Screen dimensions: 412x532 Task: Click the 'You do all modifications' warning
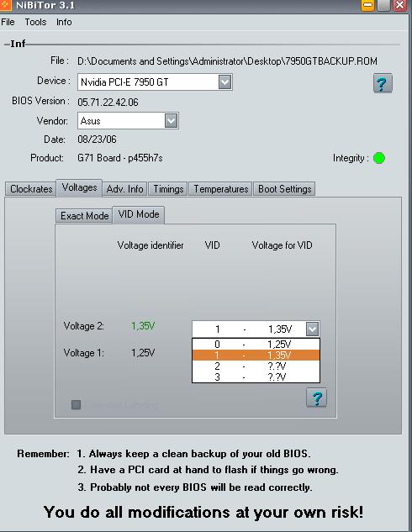pos(203,512)
